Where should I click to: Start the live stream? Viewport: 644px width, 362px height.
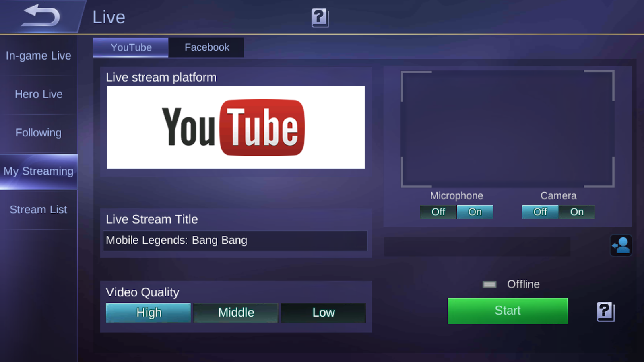click(x=508, y=311)
